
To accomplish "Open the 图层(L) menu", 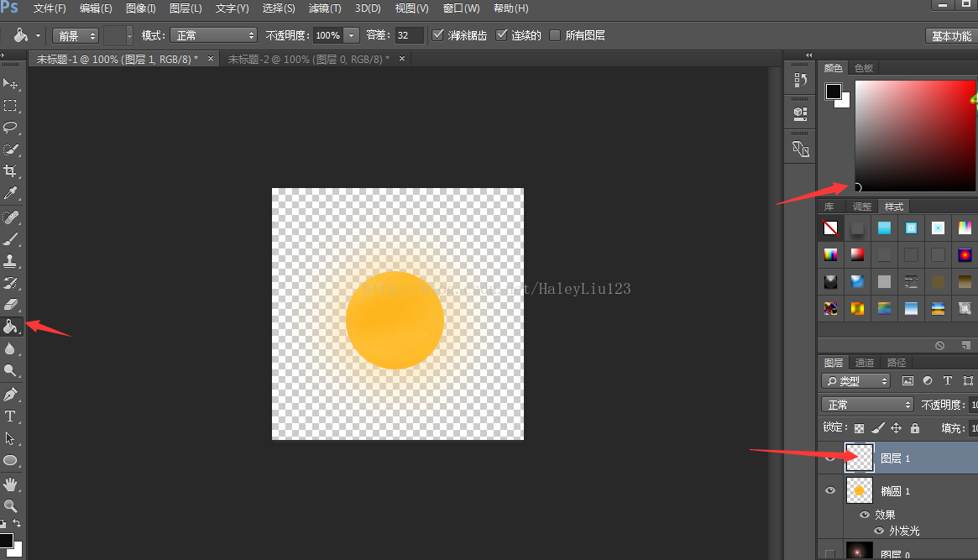I will (186, 8).
